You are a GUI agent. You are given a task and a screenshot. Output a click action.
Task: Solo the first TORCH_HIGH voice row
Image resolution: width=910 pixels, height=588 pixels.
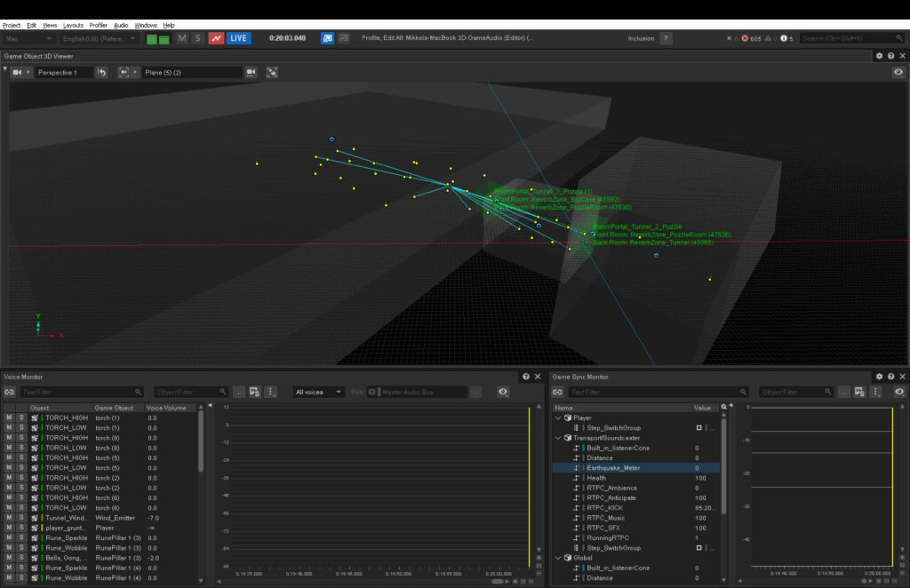click(x=21, y=417)
